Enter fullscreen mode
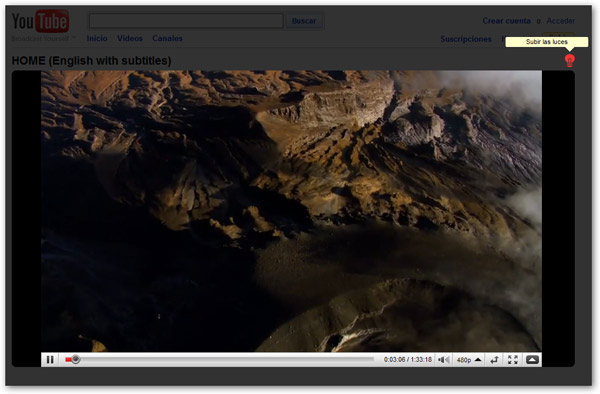Viewport: 600px width, 394px height. [513, 360]
